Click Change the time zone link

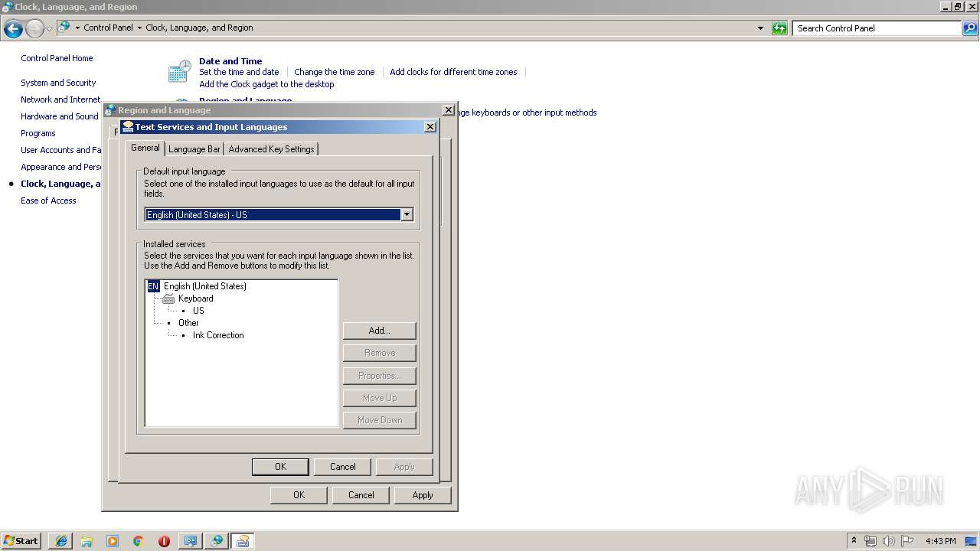[x=335, y=72]
